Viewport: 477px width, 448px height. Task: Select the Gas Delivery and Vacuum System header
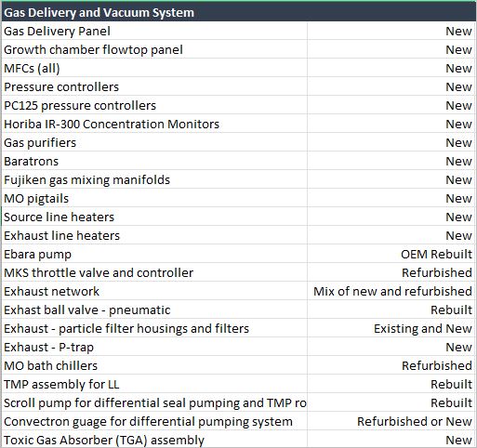pyautogui.click(x=238, y=12)
